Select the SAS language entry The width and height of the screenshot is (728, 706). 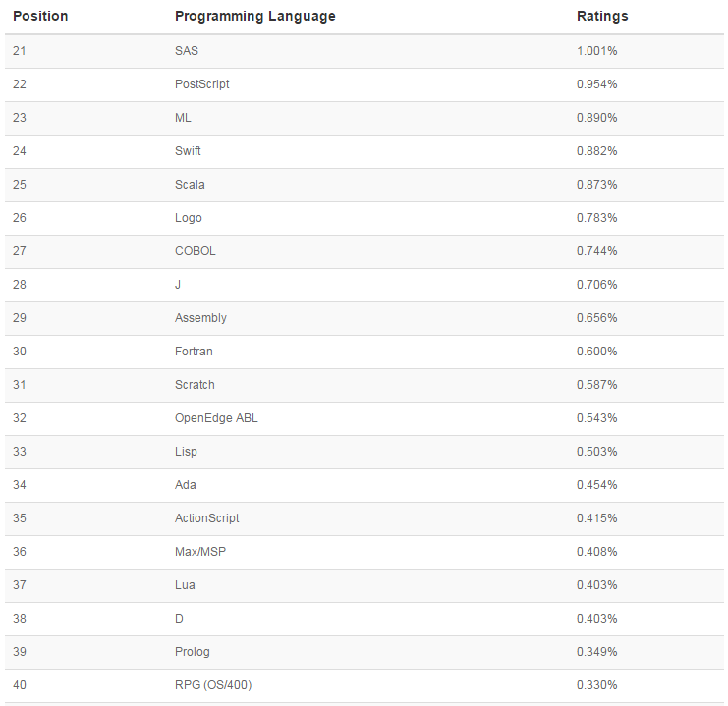[x=187, y=51]
